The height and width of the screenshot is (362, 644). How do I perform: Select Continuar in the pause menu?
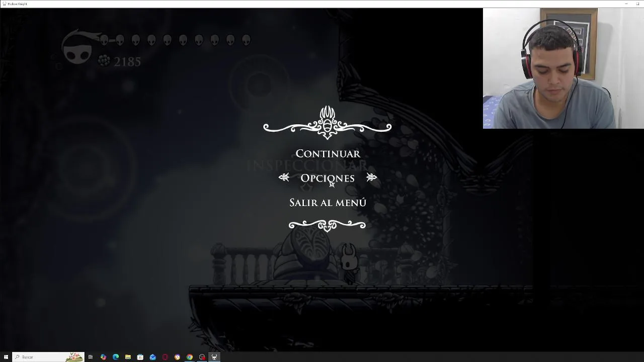pyautogui.click(x=328, y=153)
